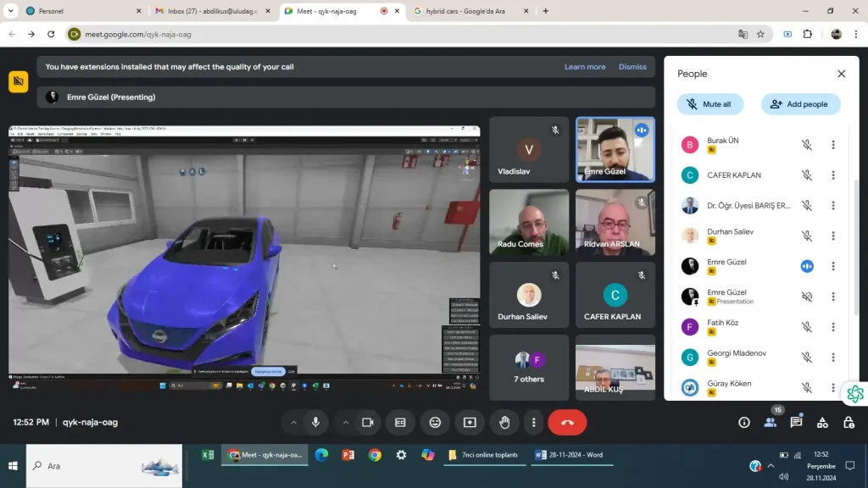Screen dimensions: 868x488
Task: Open more options for Burak ÜN
Action: point(833,145)
